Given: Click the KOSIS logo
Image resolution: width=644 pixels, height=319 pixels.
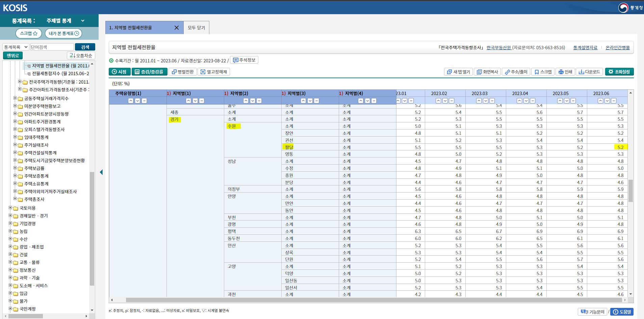Looking at the screenshot, I should (x=15, y=7).
